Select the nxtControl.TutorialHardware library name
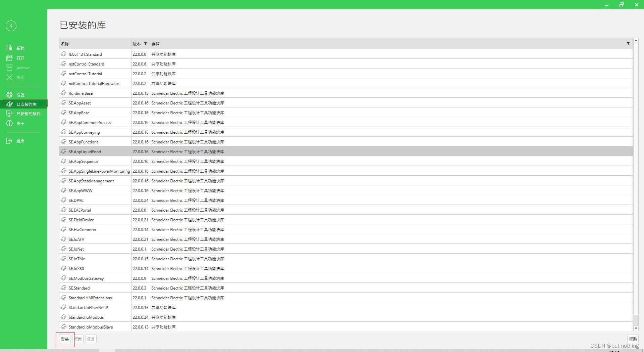644x352 pixels. [94, 84]
